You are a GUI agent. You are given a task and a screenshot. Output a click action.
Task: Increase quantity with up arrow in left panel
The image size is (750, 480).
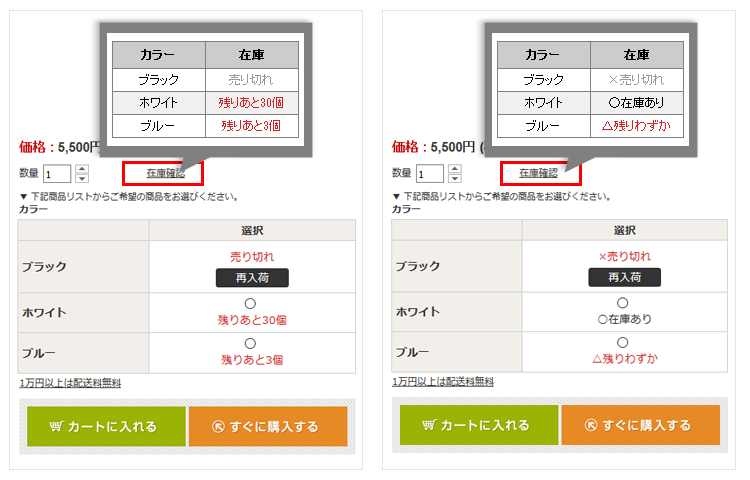click(x=82, y=169)
